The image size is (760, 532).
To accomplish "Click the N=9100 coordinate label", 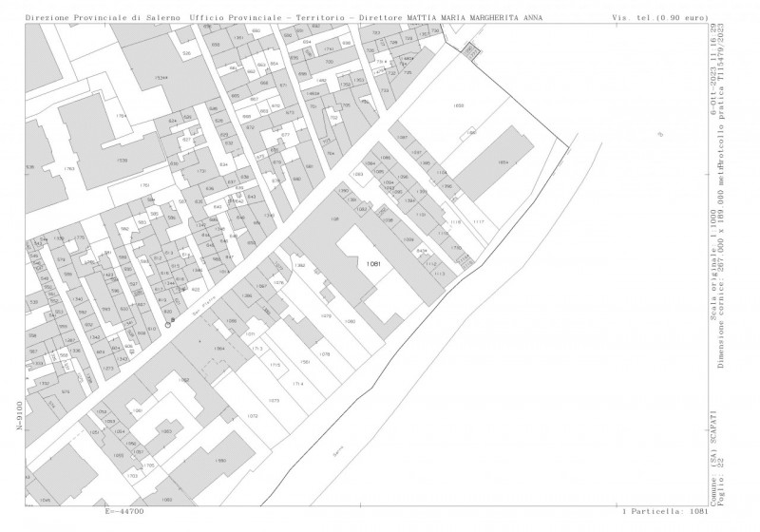I will point(18,416).
